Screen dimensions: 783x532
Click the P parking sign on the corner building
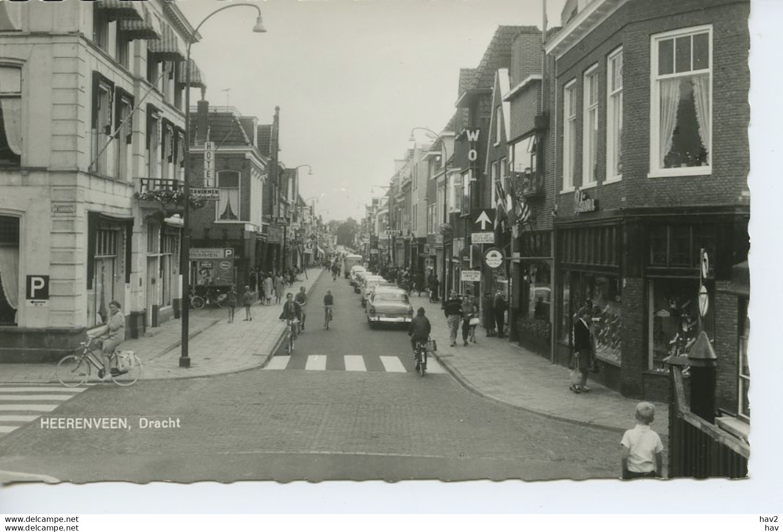pyautogui.click(x=37, y=287)
